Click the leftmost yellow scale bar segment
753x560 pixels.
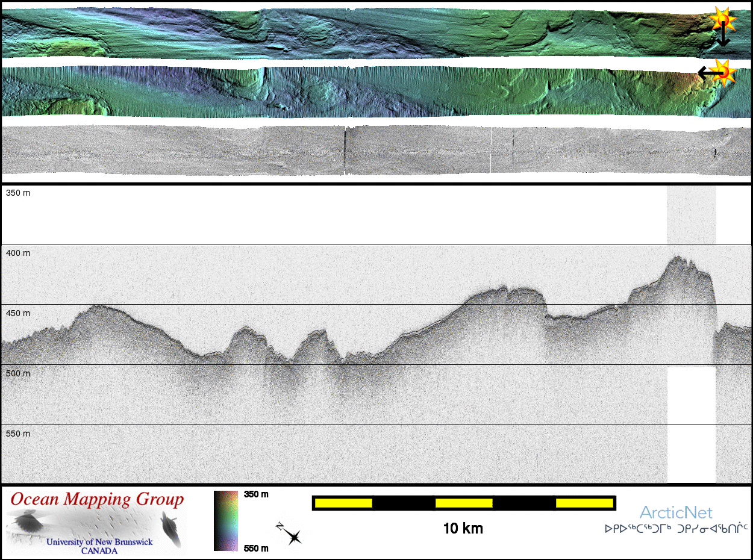tap(343, 503)
